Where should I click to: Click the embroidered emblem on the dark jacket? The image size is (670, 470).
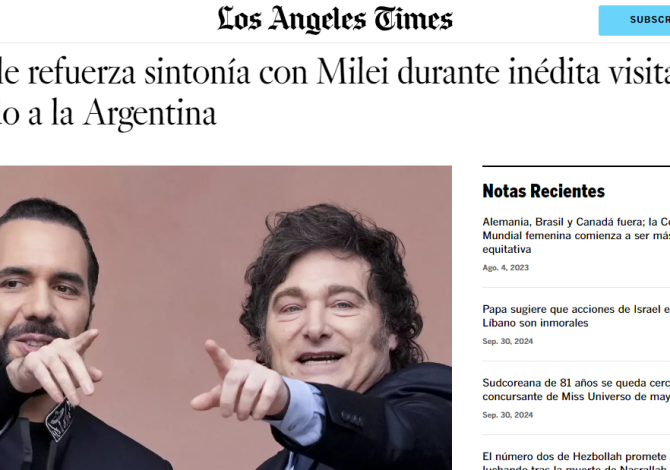tap(59, 419)
